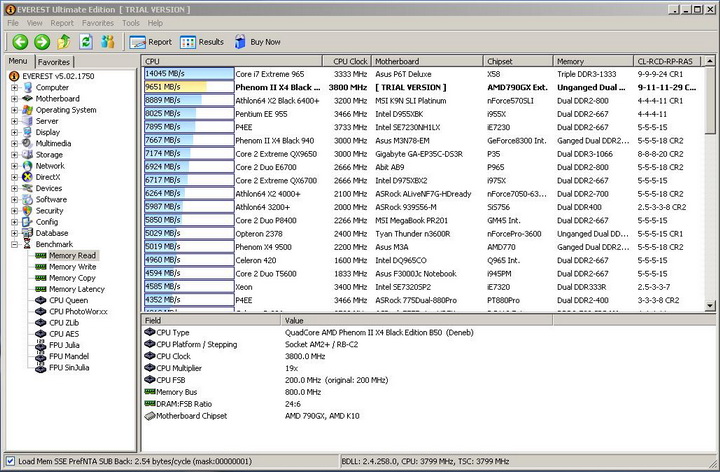Image resolution: width=720 pixels, height=472 pixels.
Task: Open the Help menu
Action: point(155,23)
